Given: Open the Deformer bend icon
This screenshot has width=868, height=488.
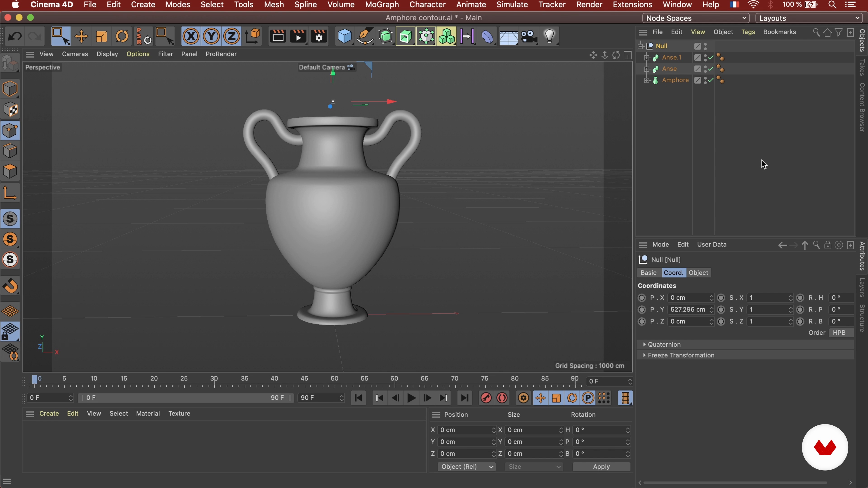Looking at the screenshot, I should pyautogui.click(x=488, y=36).
